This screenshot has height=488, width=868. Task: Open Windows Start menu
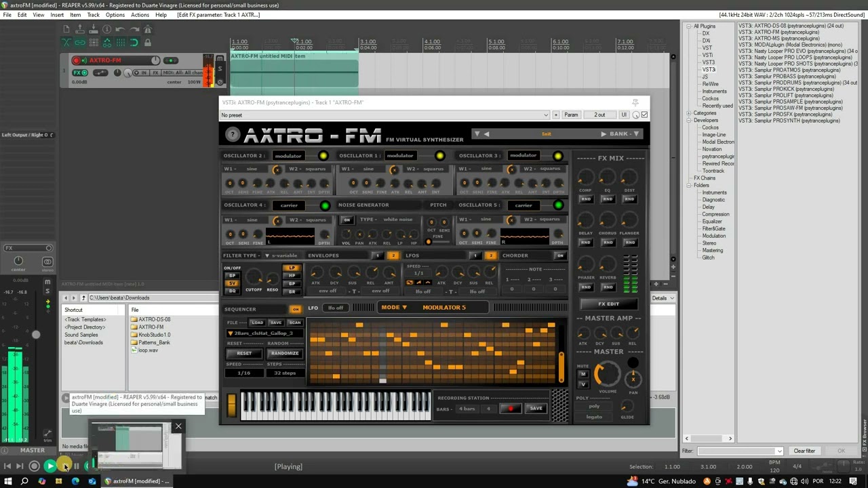click(8, 481)
